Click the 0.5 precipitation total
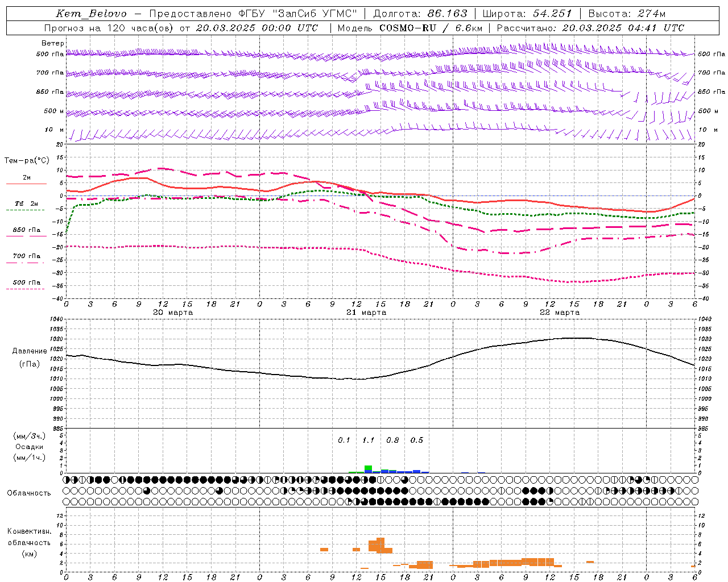Screen dimensions: 728x582 [x=416, y=440]
